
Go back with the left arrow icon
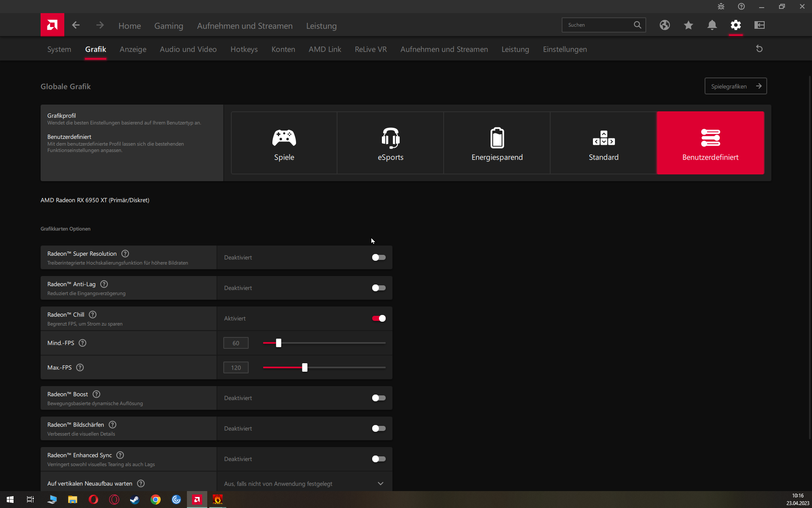pyautogui.click(x=76, y=25)
